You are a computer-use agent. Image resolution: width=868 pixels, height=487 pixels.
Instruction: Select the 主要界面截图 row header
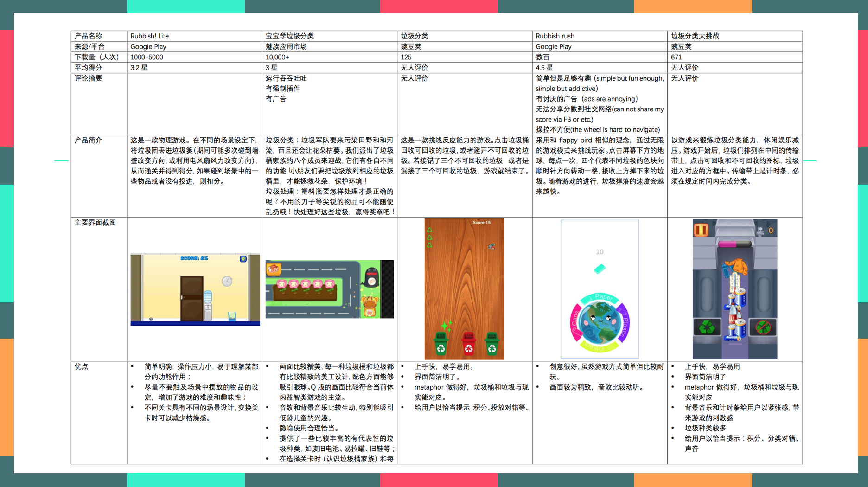(x=99, y=289)
